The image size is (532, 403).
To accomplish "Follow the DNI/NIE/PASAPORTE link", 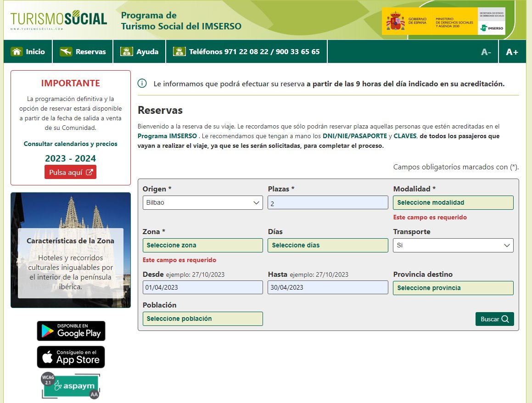I will [354, 136].
